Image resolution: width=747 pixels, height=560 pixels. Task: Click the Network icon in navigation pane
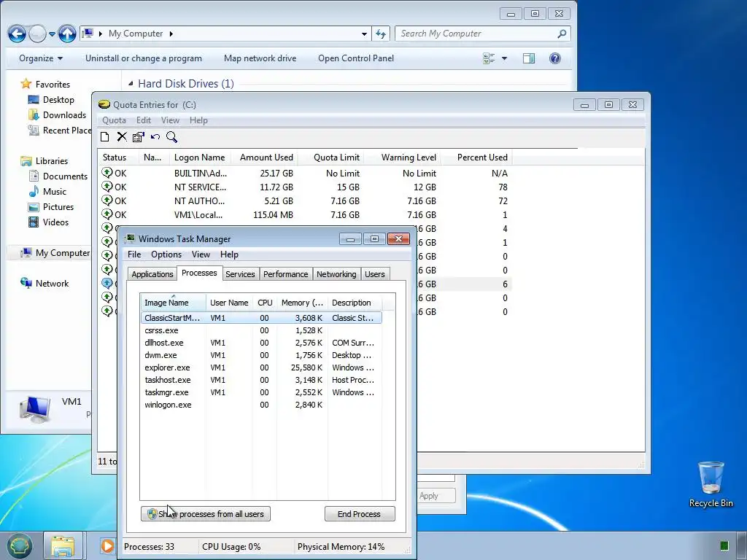pyautogui.click(x=26, y=284)
